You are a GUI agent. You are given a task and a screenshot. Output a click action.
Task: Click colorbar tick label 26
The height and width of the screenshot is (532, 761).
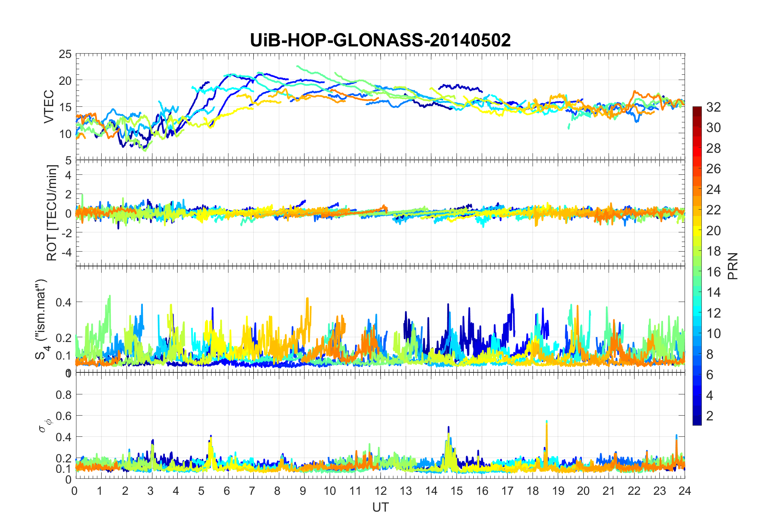pyautogui.click(x=713, y=169)
